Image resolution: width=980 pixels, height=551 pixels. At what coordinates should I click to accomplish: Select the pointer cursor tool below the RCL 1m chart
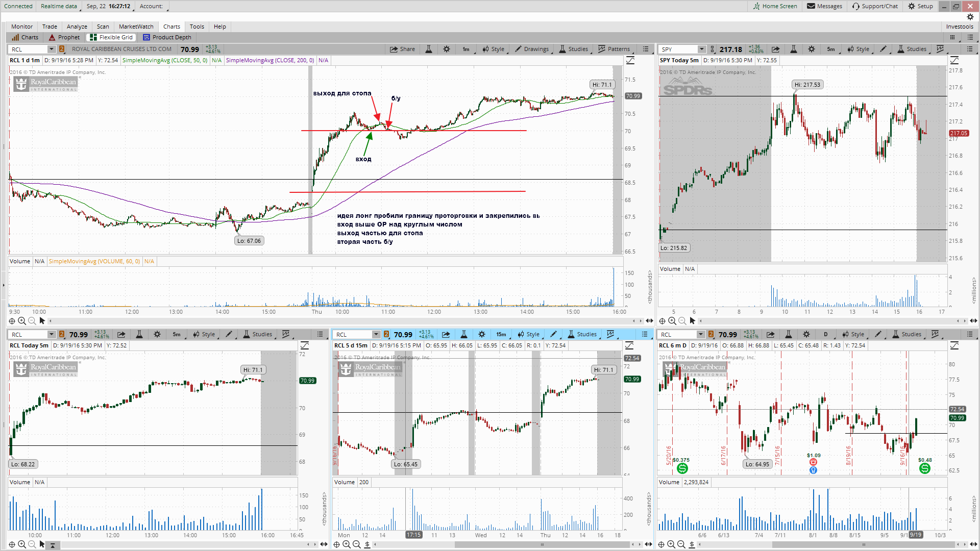42,321
